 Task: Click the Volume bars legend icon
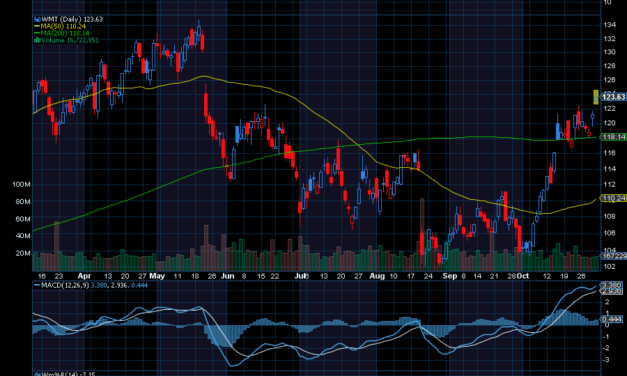point(37,40)
